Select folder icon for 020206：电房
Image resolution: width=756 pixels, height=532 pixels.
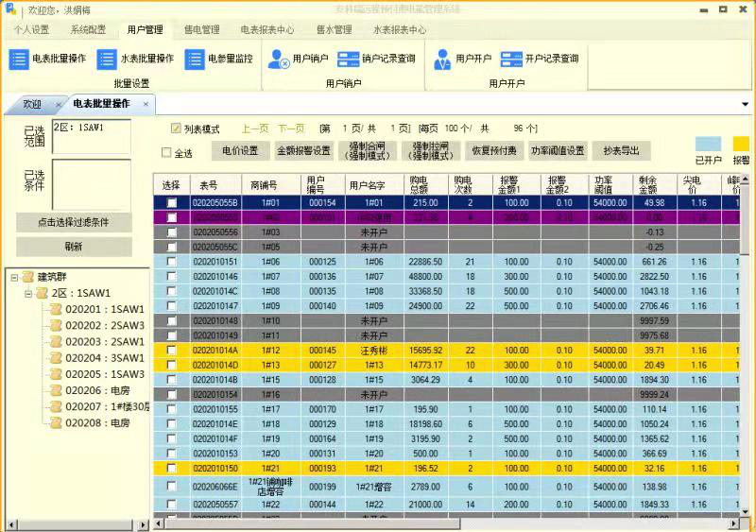[x=57, y=390]
